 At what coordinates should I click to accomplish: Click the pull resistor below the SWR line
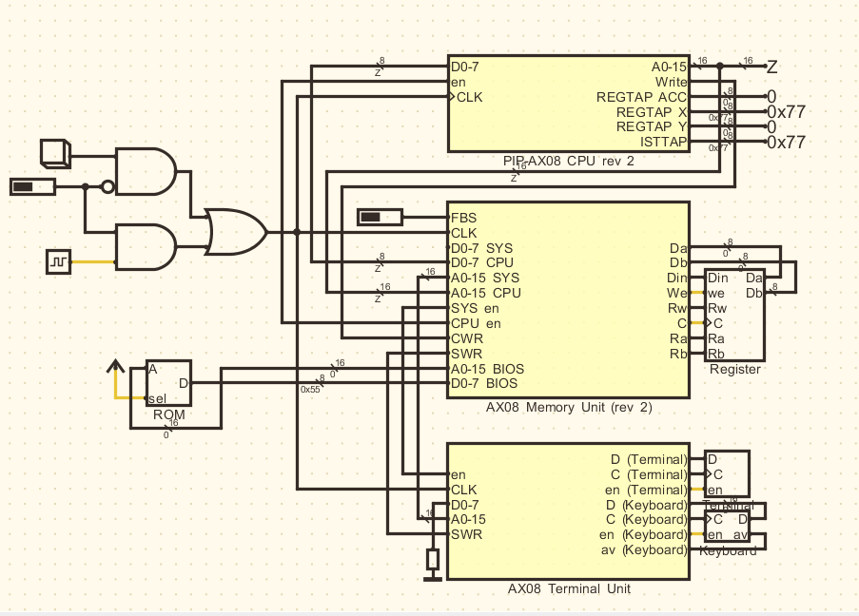tap(433, 561)
